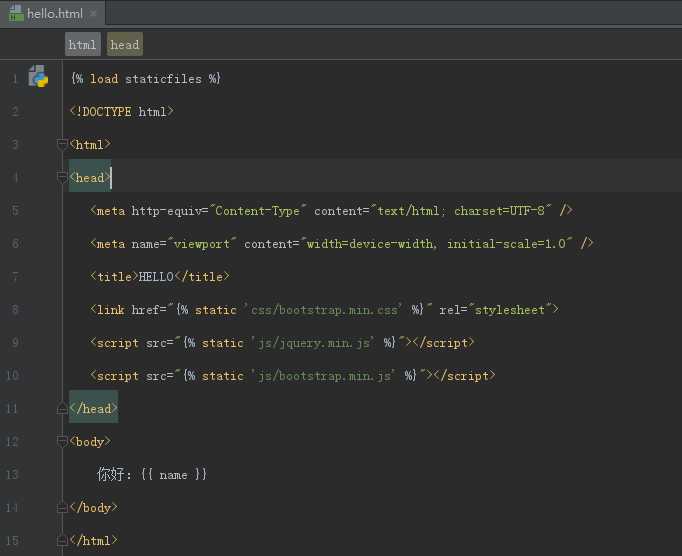Click the 'initial-scale=1.0' text
Image resolution: width=682 pixels, height=556 pixels.
click(x=507, y=244)
